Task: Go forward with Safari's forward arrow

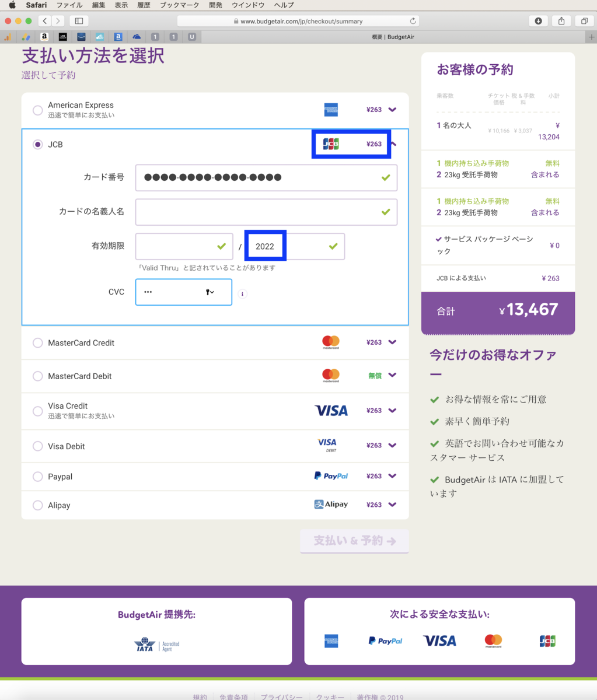Action: click(x=58, y=21)
